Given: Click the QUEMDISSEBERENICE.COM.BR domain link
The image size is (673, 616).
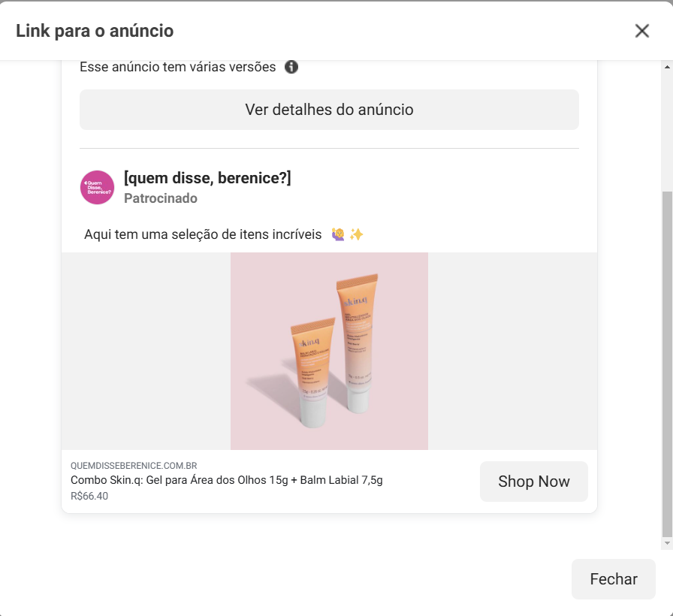Looking at the screenshot, I should point(134,466).
